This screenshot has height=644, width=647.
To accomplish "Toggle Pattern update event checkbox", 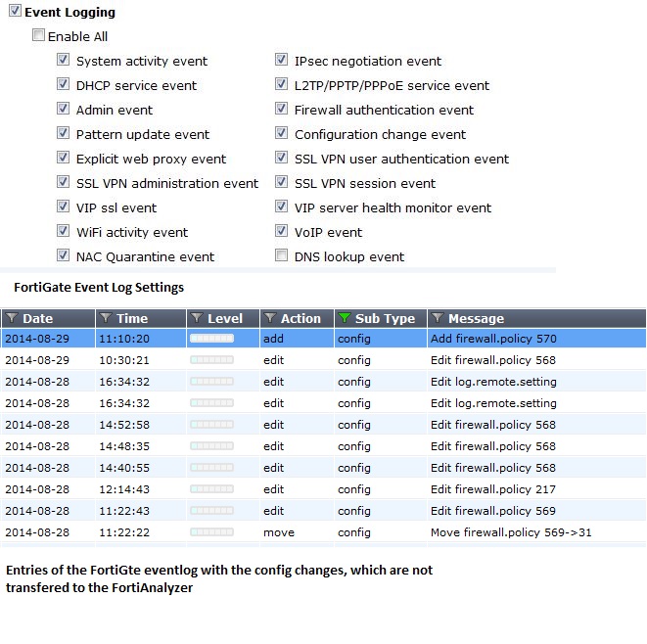I will click(63, 133).
